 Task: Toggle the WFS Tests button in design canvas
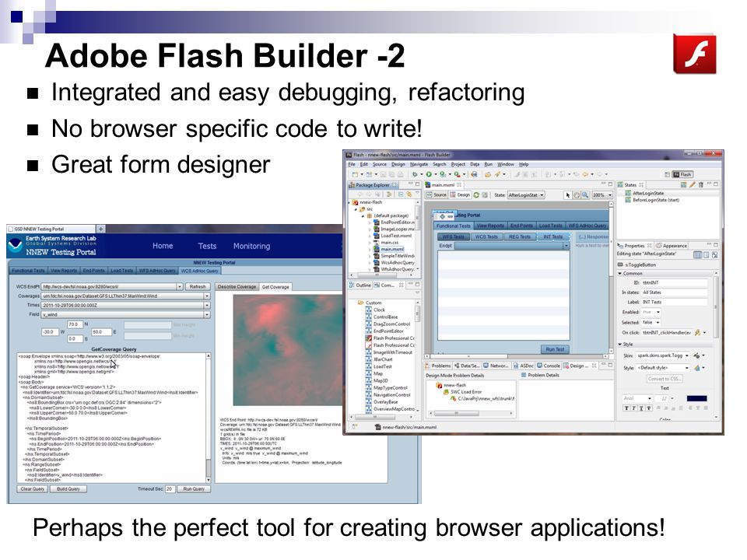pyautogui.click(x=453, y=236)
